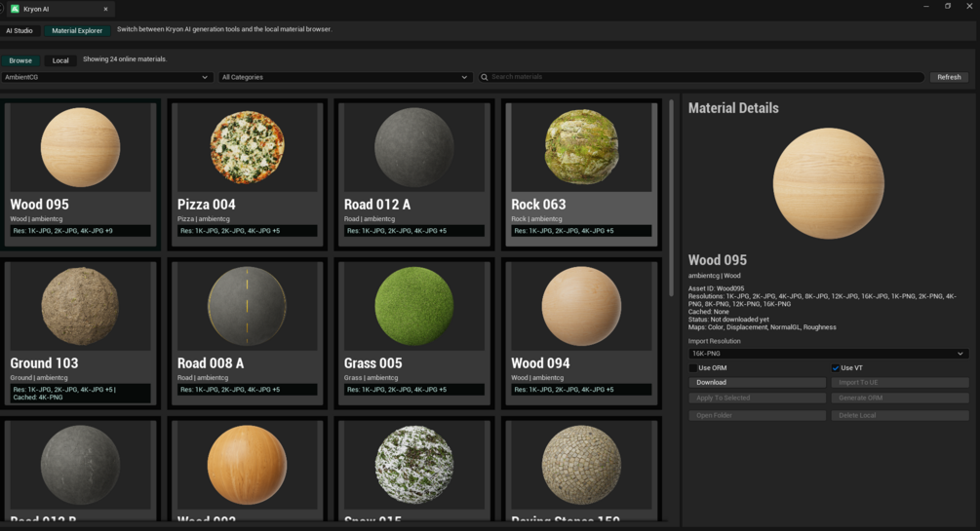Click the Delete Local button
Viewport: 980px width, 531px height.
pos(900,415)
